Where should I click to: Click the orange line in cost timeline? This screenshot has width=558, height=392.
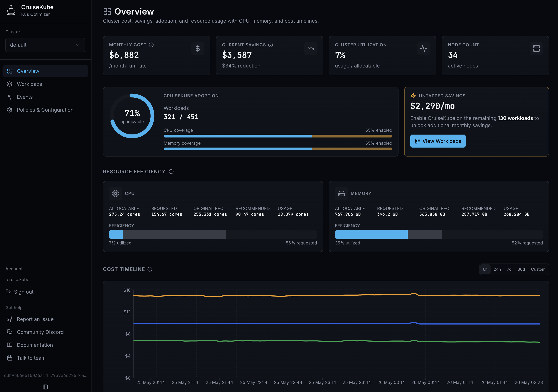click(x=337, y=295)
